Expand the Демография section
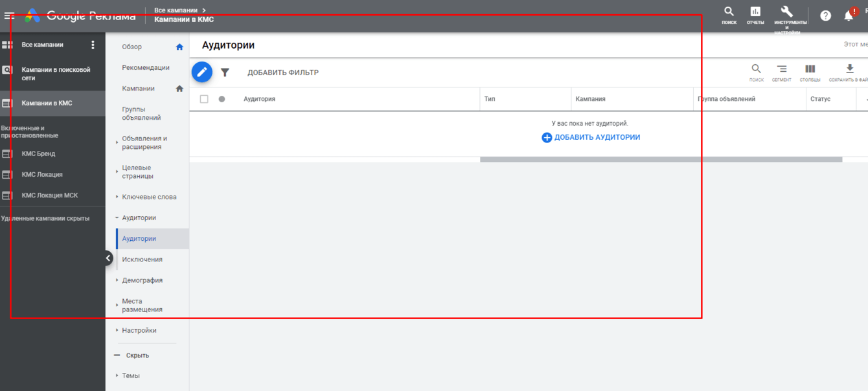 pyautogui.click(x=142, y=280)
